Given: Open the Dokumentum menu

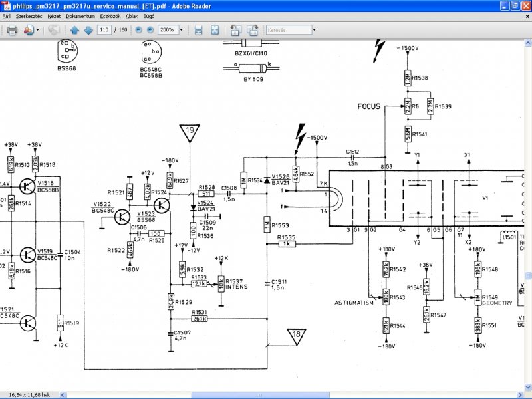Looking at the screenshot, I should [x=80, y=16].
